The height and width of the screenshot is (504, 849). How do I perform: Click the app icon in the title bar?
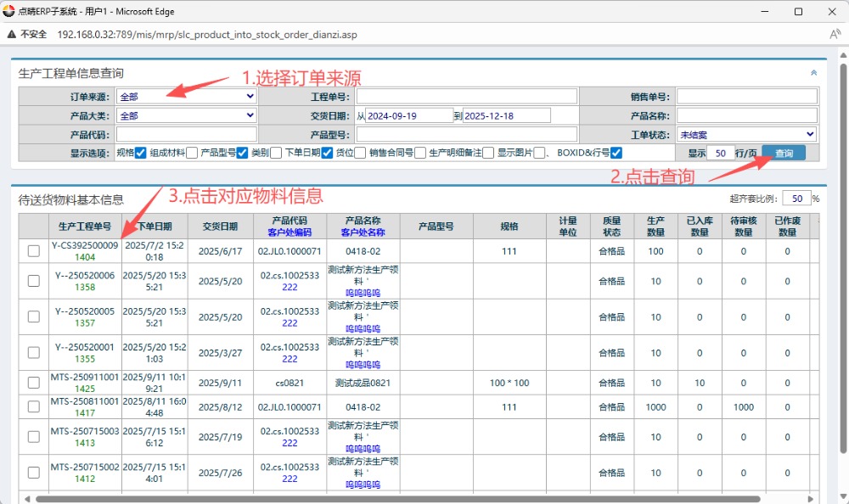tap(9, 11)
